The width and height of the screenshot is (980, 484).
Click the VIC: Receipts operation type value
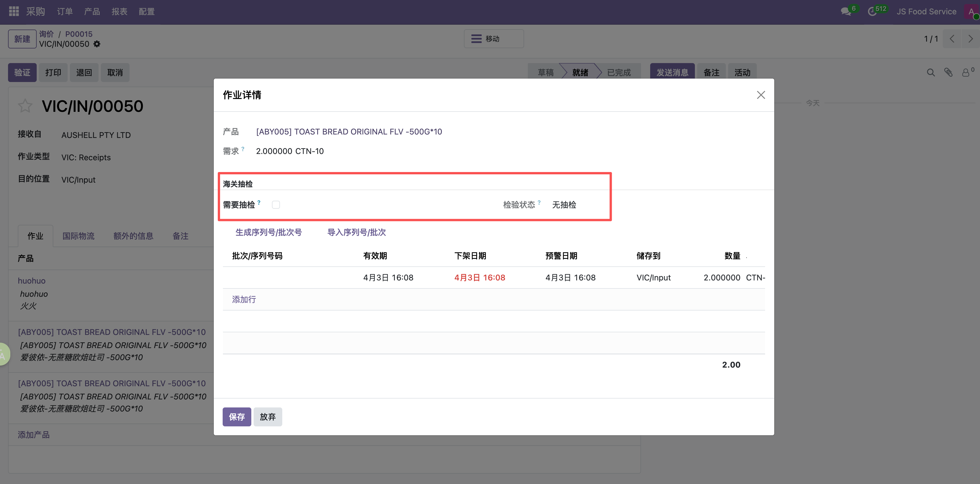coord(86,158)
